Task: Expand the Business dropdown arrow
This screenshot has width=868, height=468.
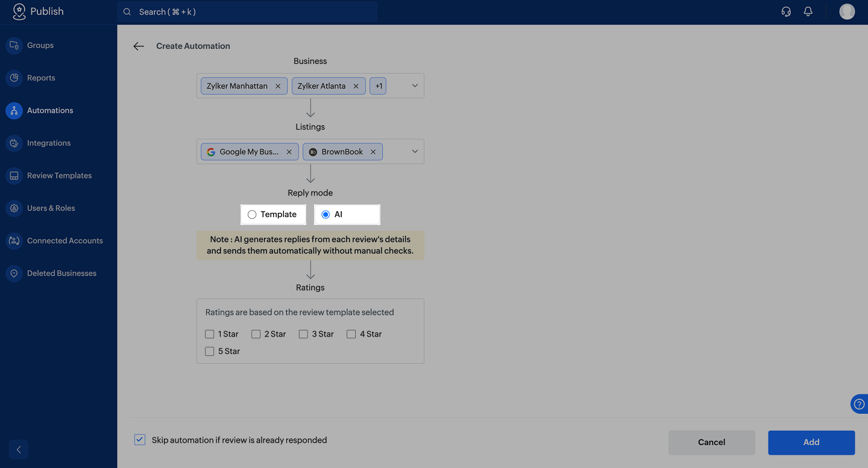Action: [415, 86]
